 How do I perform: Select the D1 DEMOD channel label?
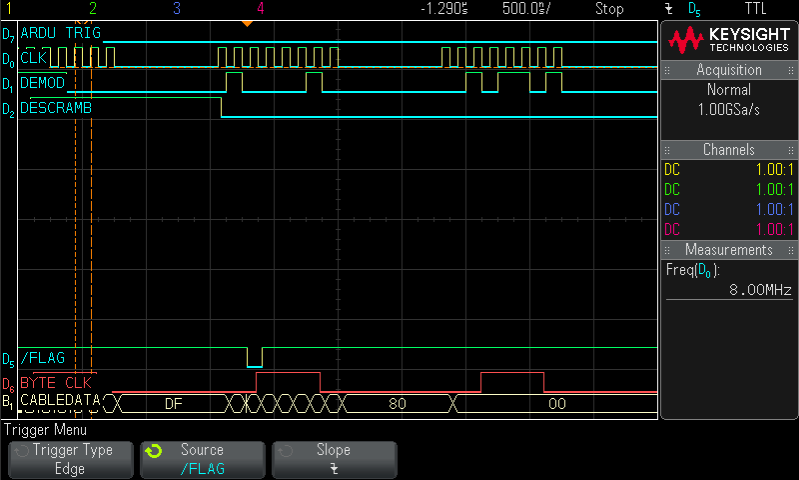point(42,82)
